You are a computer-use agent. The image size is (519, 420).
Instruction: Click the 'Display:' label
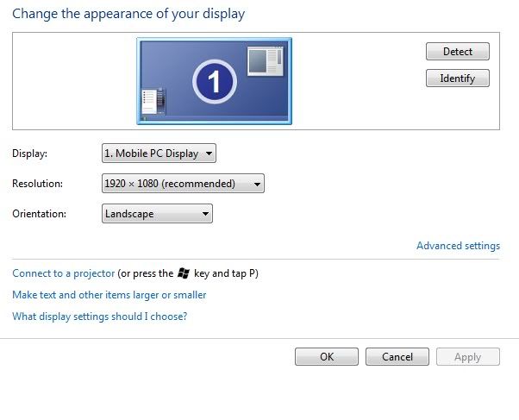[30, 154]
